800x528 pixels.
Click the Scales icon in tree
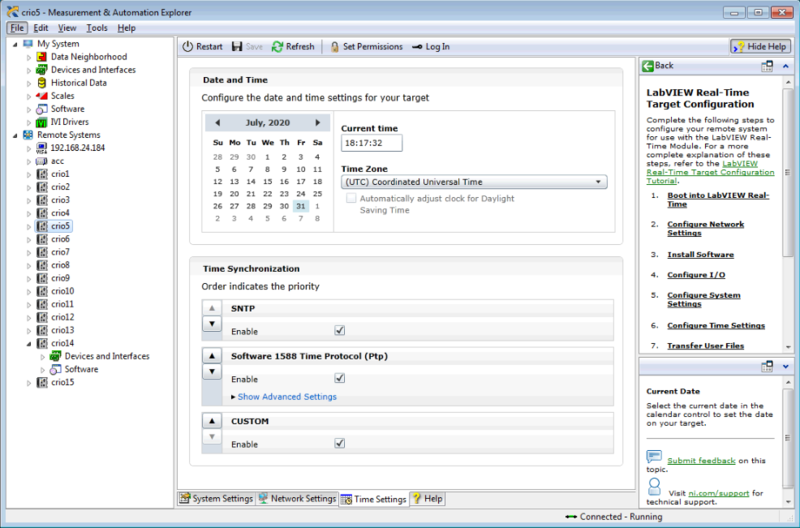click(x=42, y=96)
